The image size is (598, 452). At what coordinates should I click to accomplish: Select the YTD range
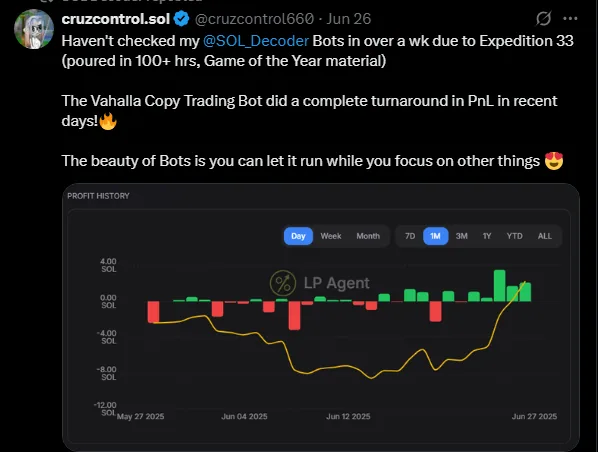514,236
